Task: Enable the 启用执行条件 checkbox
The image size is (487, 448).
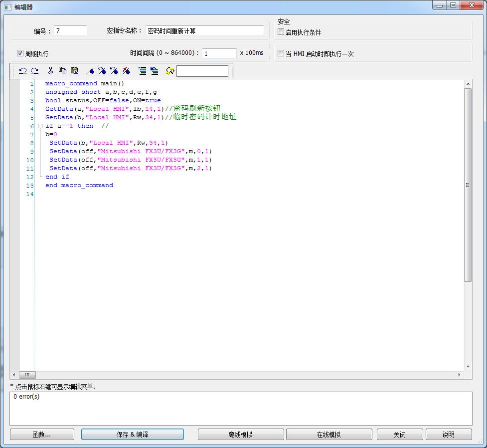Action: pos(281,32)
